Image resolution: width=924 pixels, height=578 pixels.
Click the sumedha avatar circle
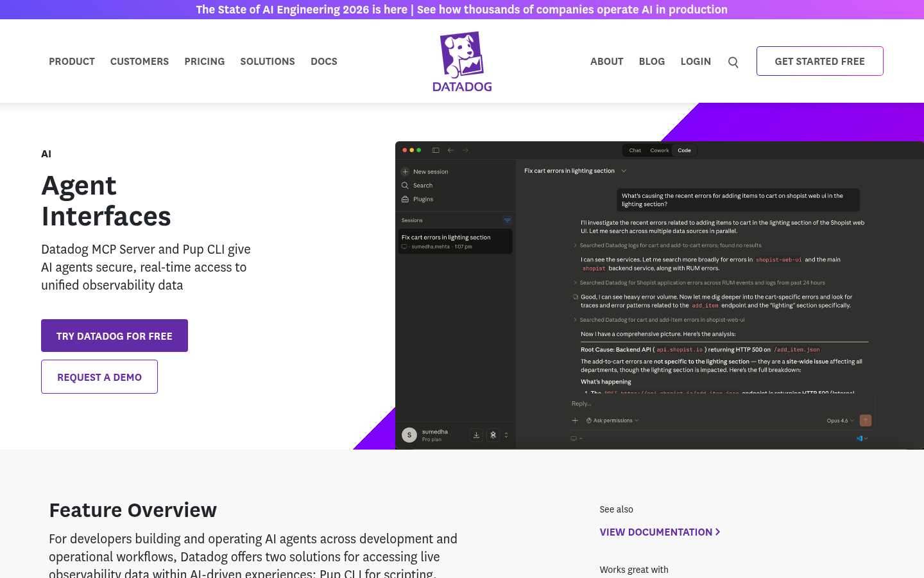pos(409,435)
